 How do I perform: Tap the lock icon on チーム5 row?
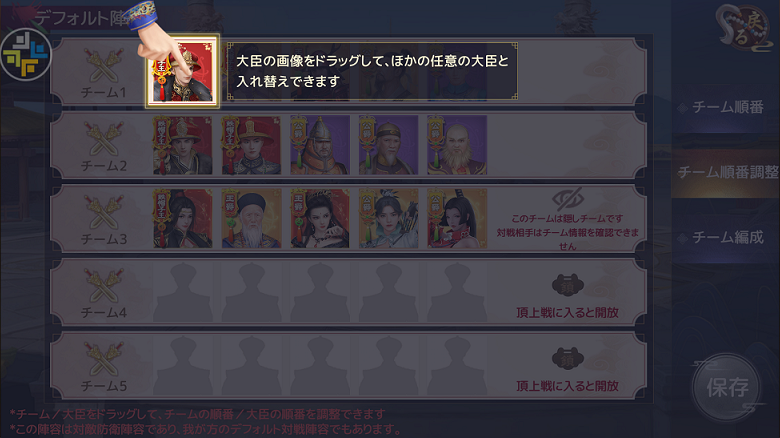[568, 358]
